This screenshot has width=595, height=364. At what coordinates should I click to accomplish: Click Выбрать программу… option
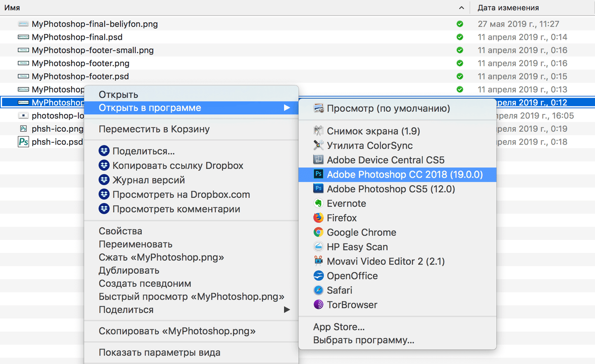click(363, 340)
